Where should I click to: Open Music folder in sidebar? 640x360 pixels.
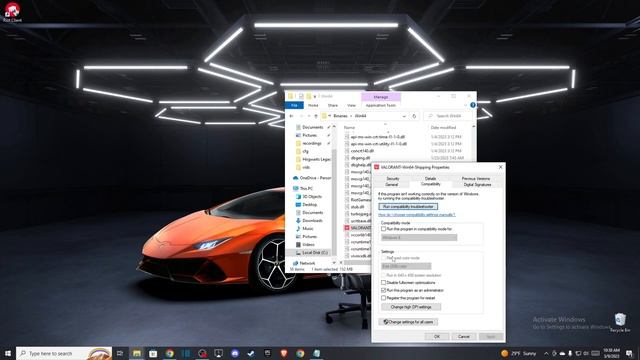(x=304, y=229)
